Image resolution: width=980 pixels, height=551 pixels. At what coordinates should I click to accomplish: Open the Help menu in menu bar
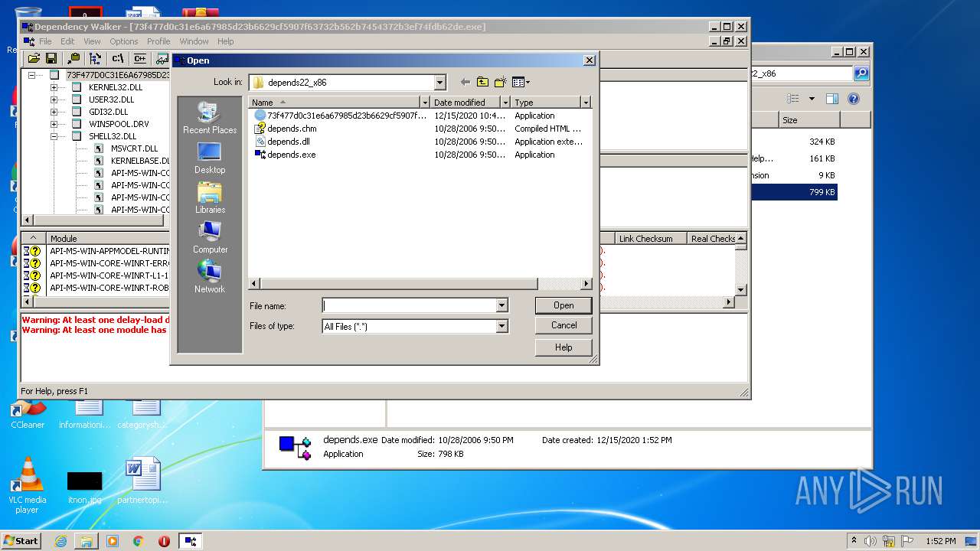(225, 41)
